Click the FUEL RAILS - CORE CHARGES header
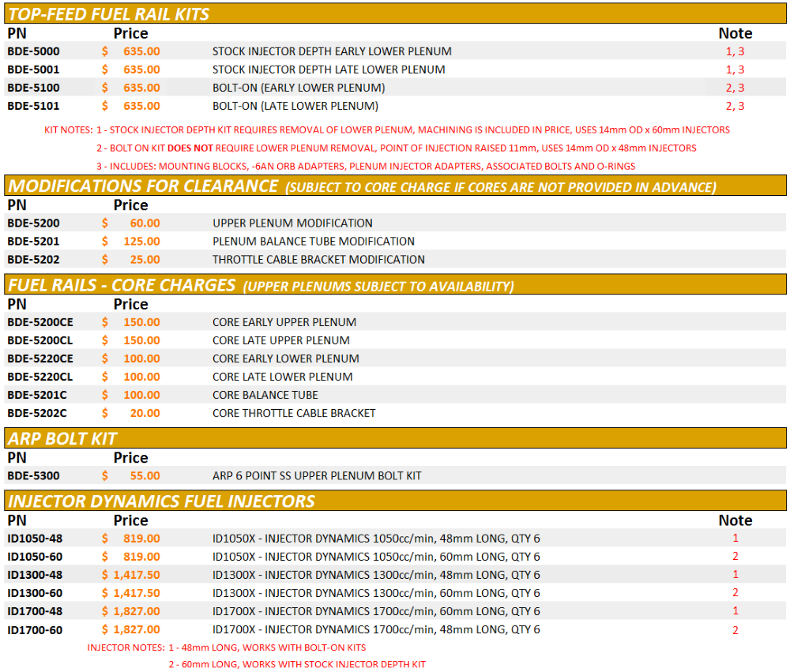 (395, 284)
